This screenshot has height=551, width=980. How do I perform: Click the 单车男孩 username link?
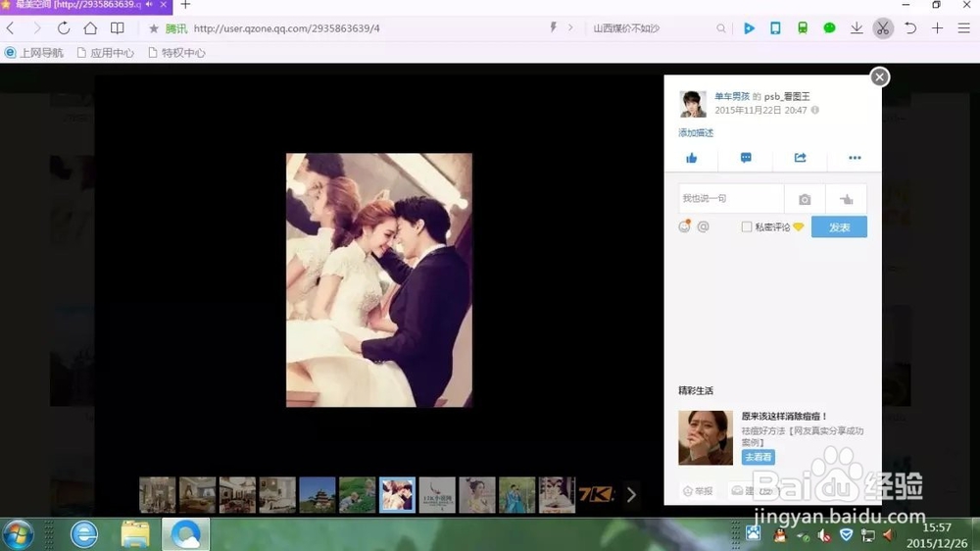(732, 96)
